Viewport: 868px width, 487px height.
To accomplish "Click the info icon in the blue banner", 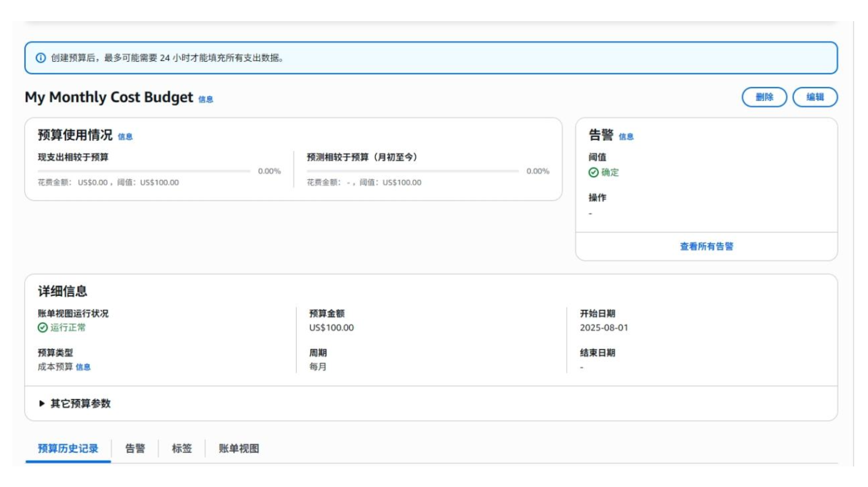I will click(41, 58).
